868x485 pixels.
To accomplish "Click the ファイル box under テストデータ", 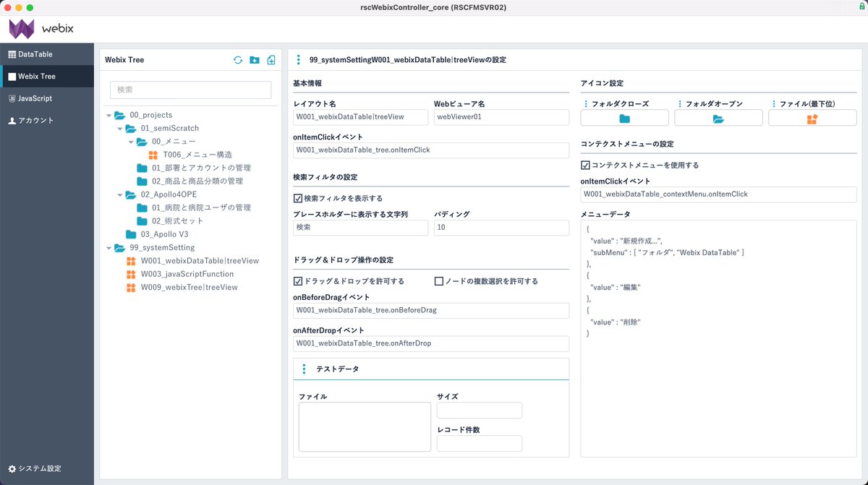I will click(365, 427).
